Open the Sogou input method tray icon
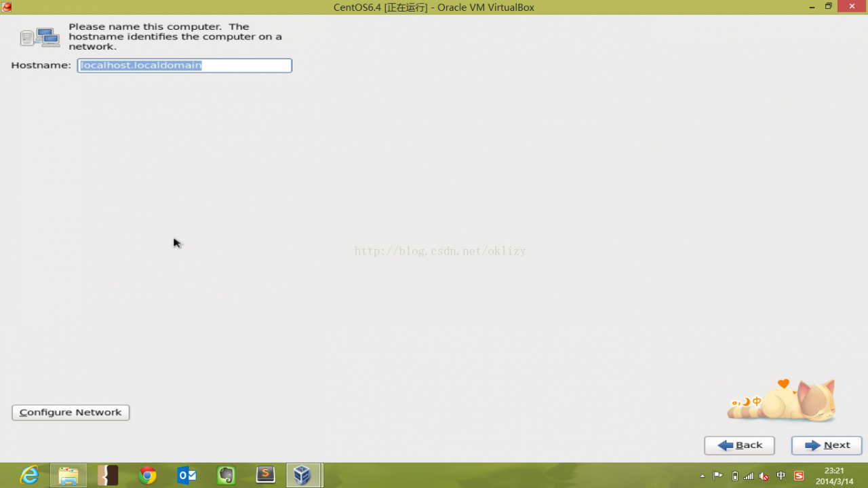This screenshot has height=488, width=868. pos(799,476)
